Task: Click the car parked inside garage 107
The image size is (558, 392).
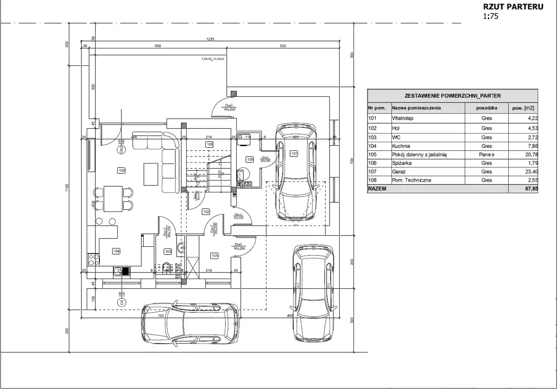Action: coord(296,172)
